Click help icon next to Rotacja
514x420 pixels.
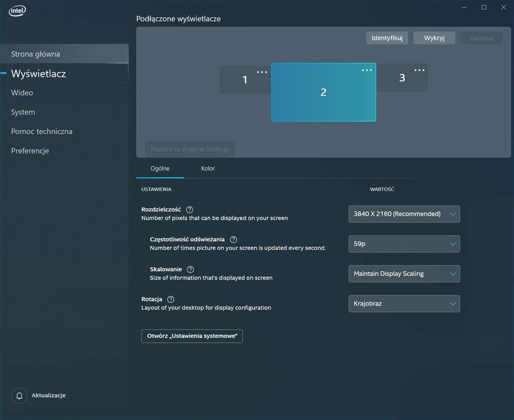(x=171, y=299)
